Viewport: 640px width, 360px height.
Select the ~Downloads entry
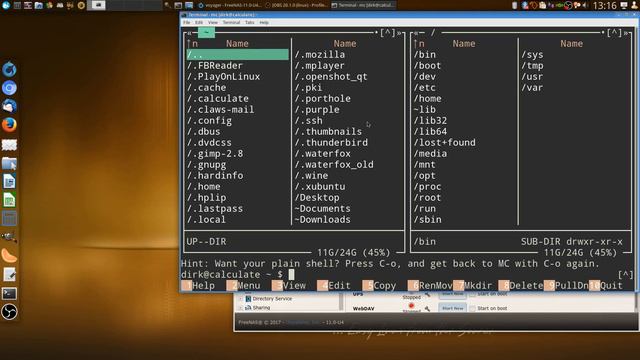(x=322, y=220)
